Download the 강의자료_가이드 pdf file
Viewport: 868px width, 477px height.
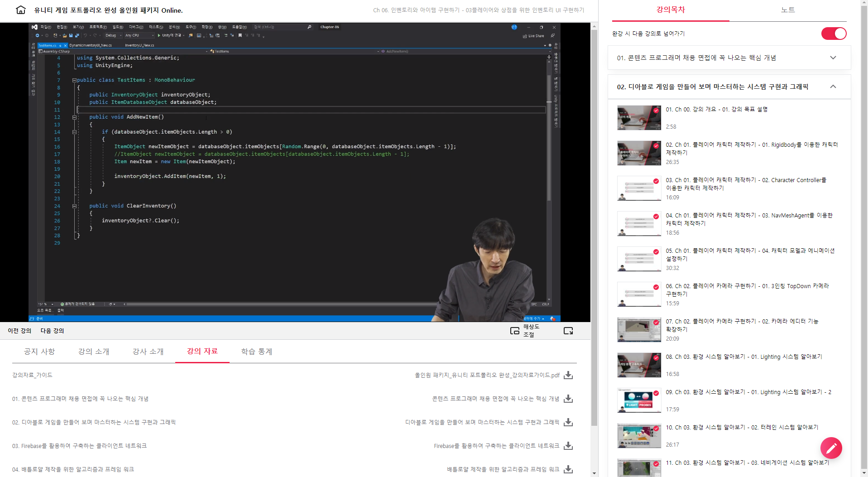tap(569, 375)
